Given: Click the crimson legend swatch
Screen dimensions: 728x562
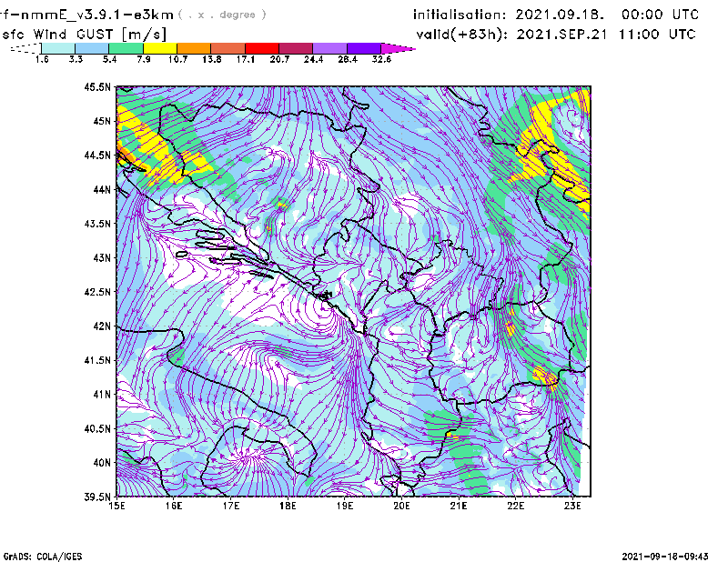Looking at the screenshot, I should (x=296, y=48).
